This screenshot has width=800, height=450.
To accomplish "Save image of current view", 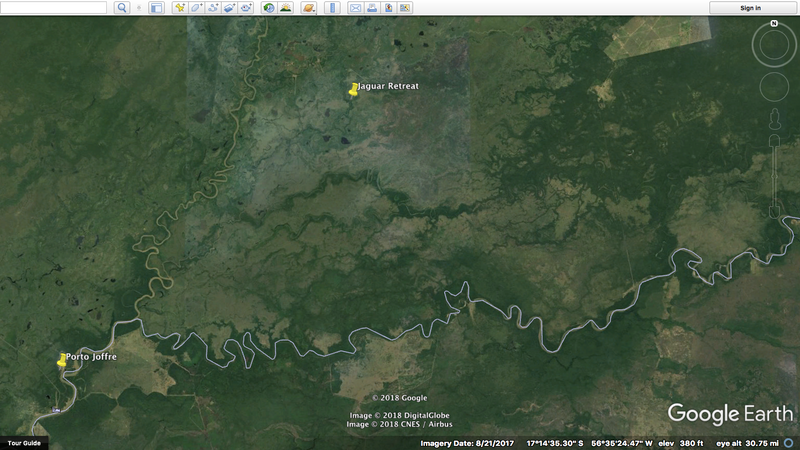I will pos(389,8).
